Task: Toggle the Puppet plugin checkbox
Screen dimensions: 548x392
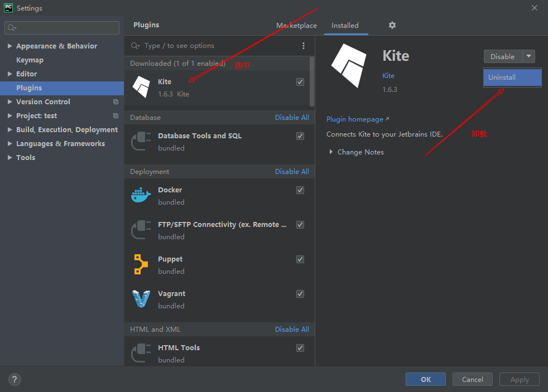Action: (x=300, y=259)
